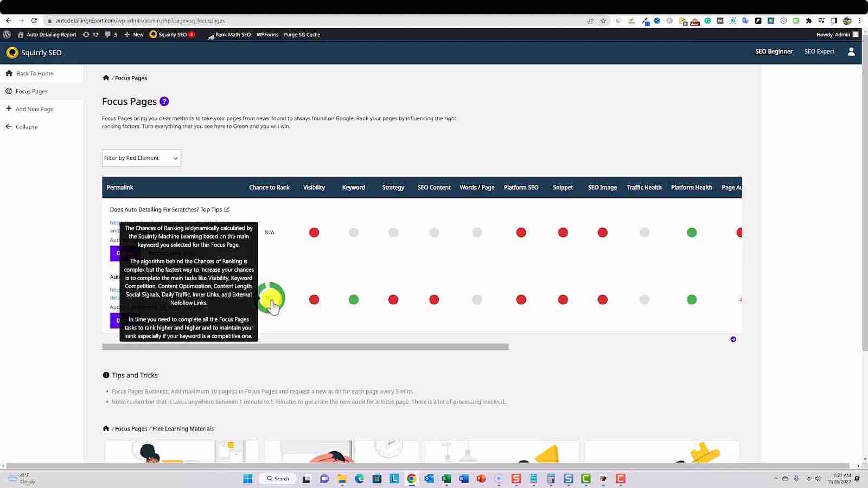Click the Squirrly SEO logo icon
This screenshot has height=488, width=868.
(12, 53)
